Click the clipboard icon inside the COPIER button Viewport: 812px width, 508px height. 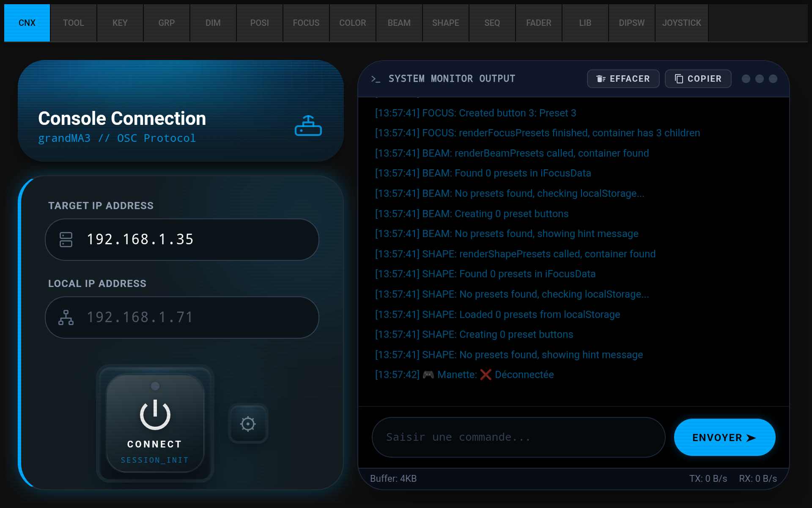tap(679, 78)
